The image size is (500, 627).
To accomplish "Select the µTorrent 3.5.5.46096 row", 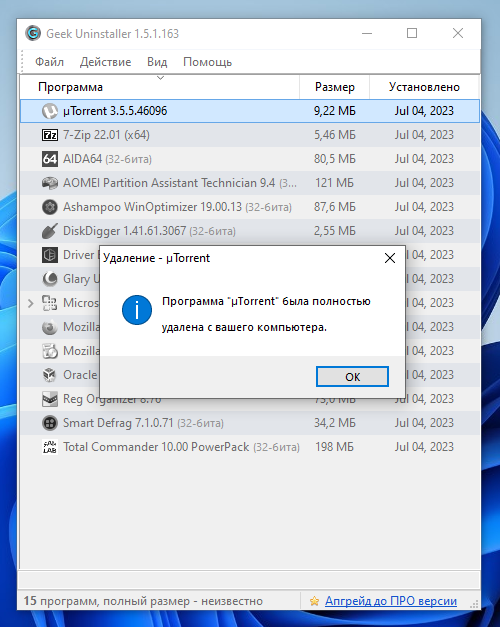I will (x=250, y=111).
